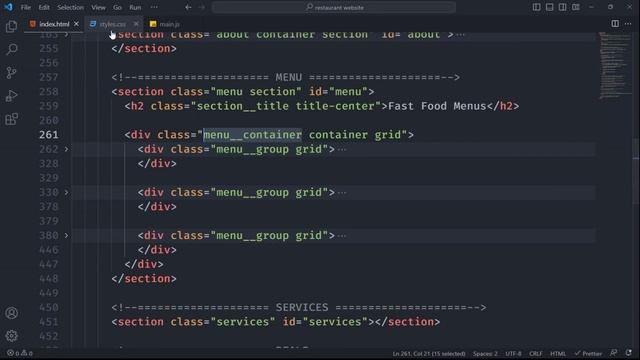Open the Edit menu
The image size is (640, 360).
44,7
